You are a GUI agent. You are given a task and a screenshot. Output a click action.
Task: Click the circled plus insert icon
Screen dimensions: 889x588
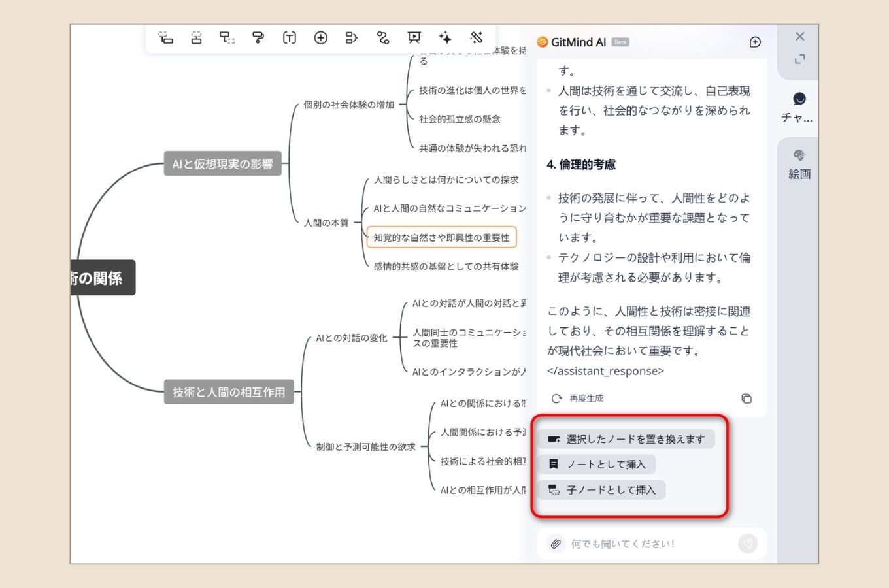(320, 38)
